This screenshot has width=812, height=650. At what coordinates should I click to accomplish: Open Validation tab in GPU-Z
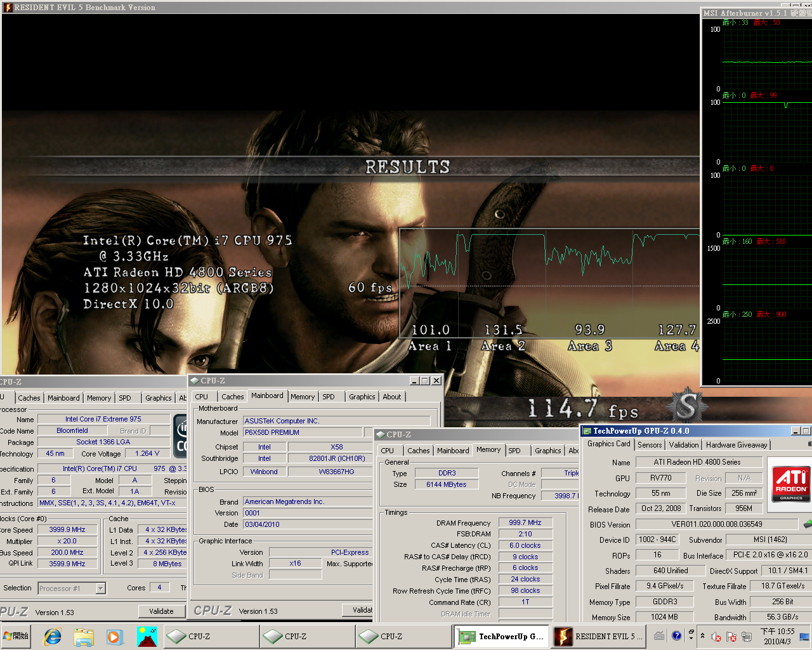[x=684, y=445]
